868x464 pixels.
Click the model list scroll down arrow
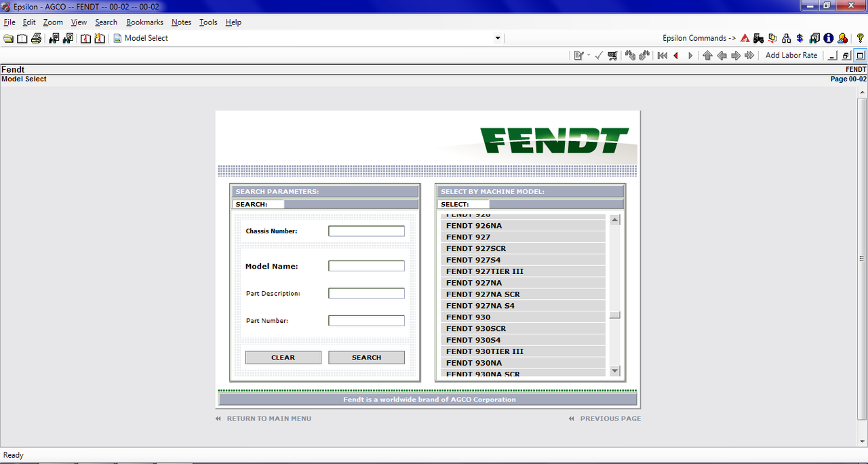pyautogui.click(x=615, y=370)
